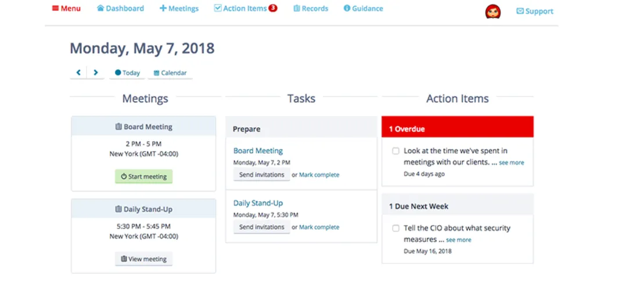The image size is (644, 293).
Task: Check the overdue 'Look at the time' action item
Action: 395,151
